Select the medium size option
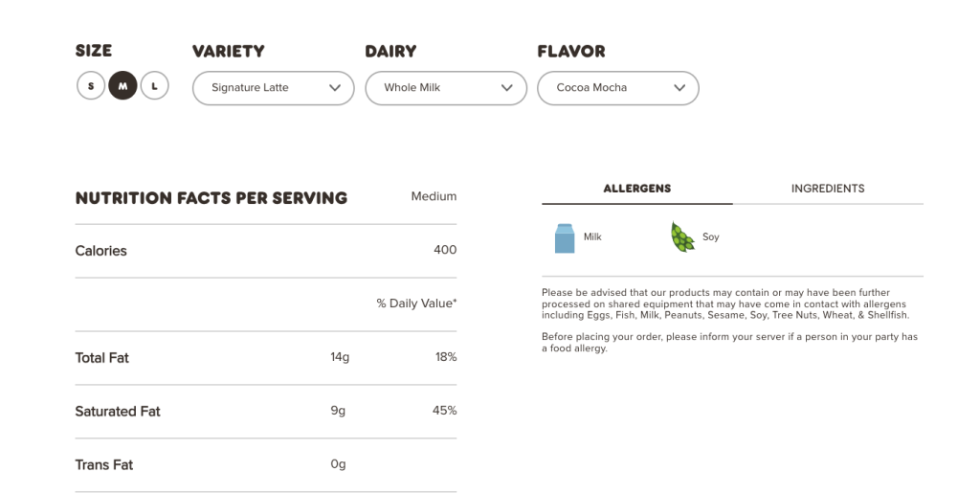The image size is (980, 494). 122,86
